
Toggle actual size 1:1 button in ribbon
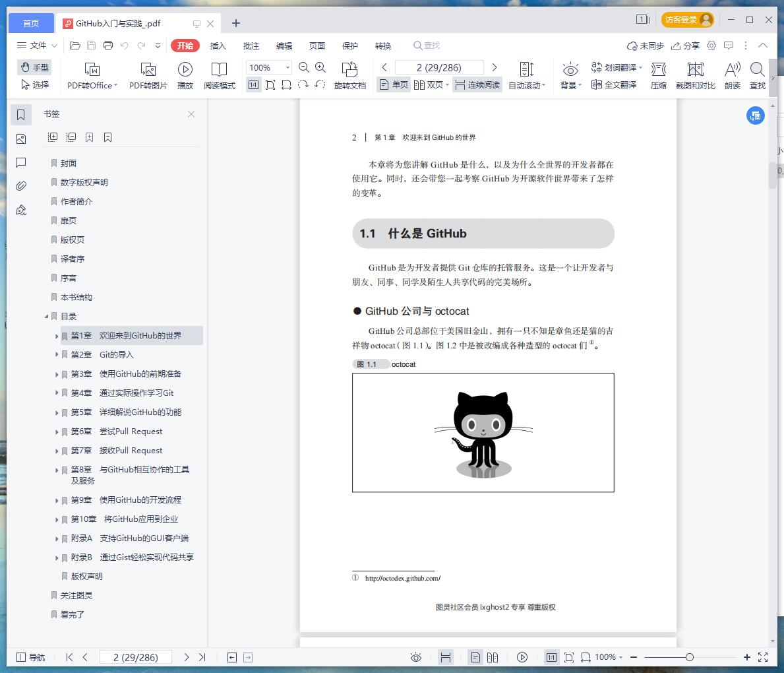tap(253, 84)
